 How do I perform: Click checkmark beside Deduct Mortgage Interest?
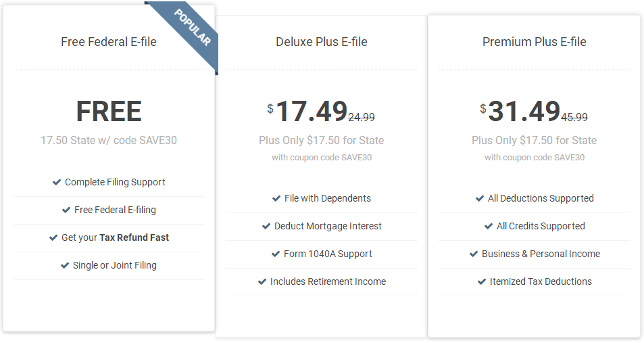tap(266, 226)
